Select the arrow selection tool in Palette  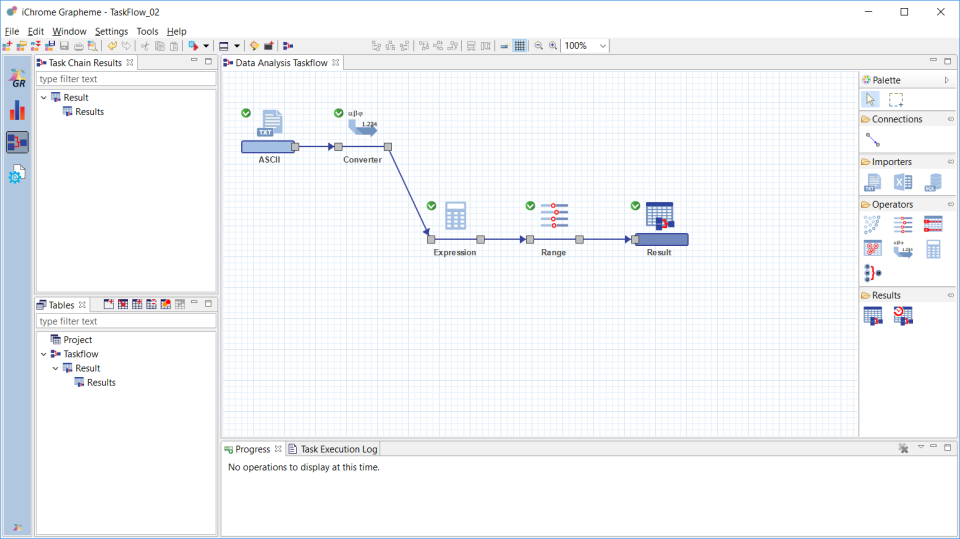tap(871, 99)
